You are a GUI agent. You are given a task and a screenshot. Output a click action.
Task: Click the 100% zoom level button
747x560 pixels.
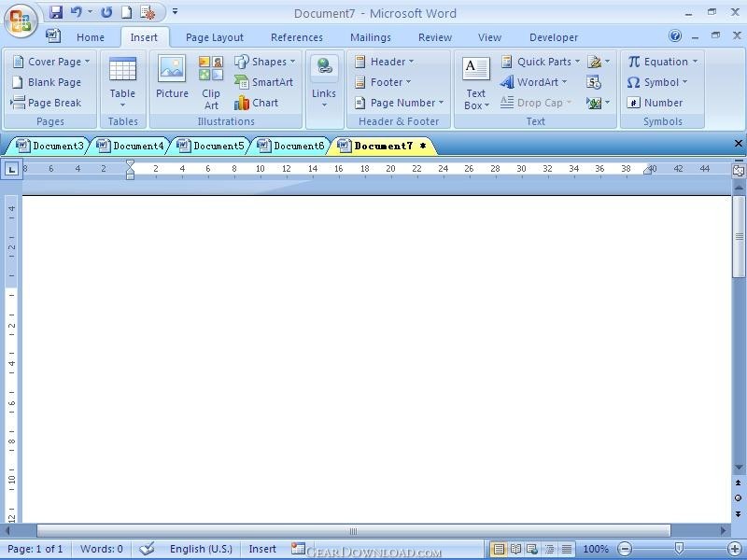(595, 549)
